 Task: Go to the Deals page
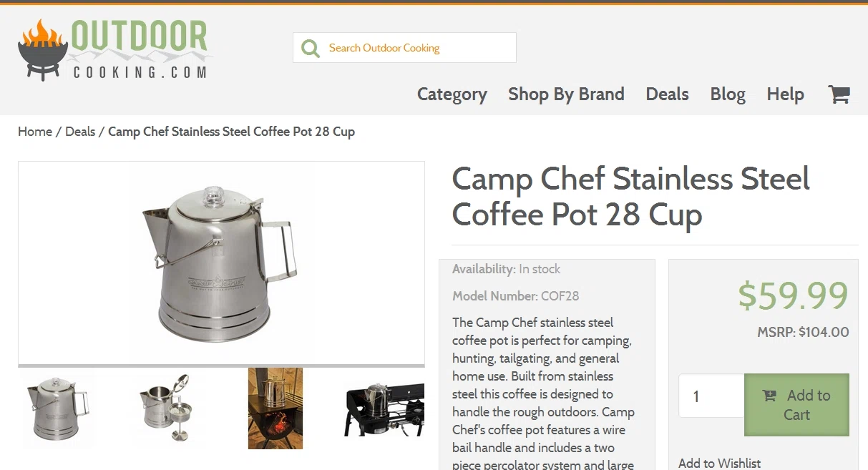667,94
